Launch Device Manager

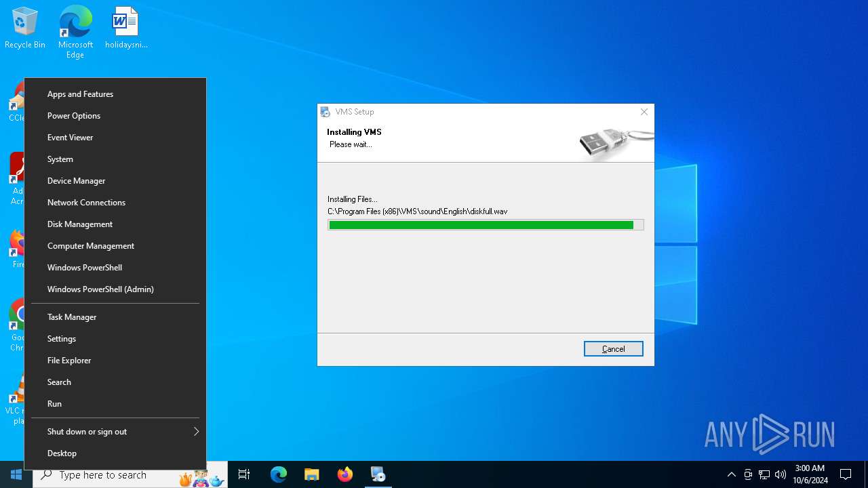coord(115,181)
